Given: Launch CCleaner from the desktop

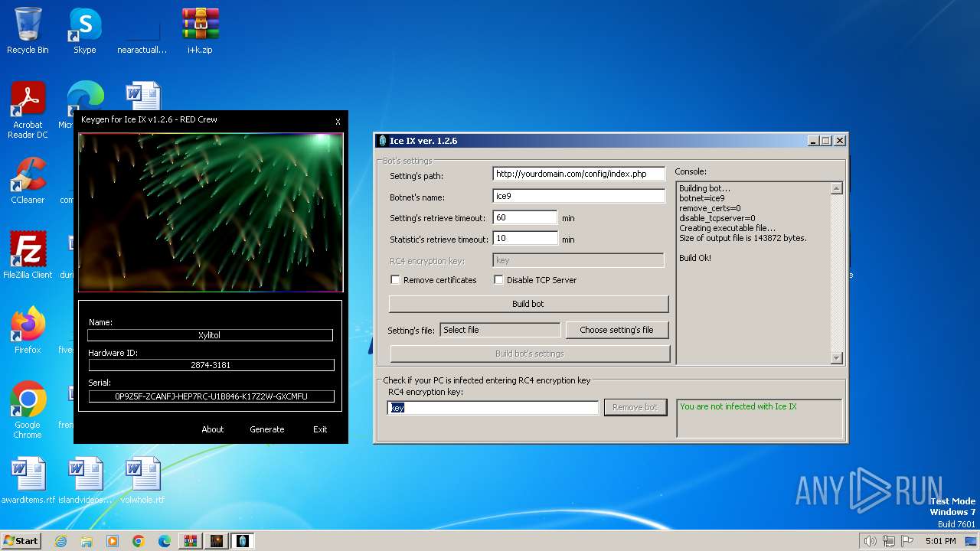Looking at the screenshot, I should (x=28, y=181).
